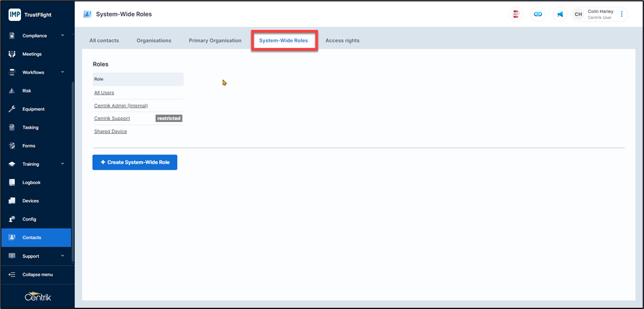
Task: Select the Devices menu label
Action: click(x=31, y=200)
